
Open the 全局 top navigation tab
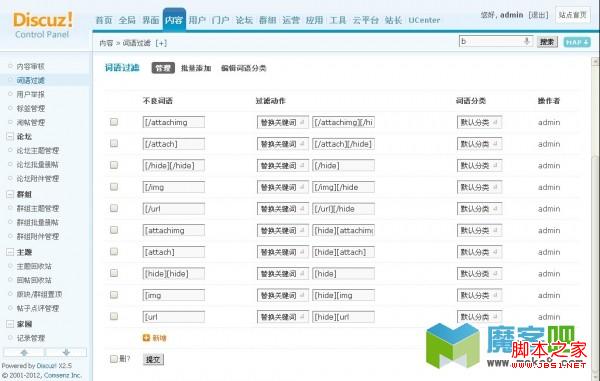point(127,20)
